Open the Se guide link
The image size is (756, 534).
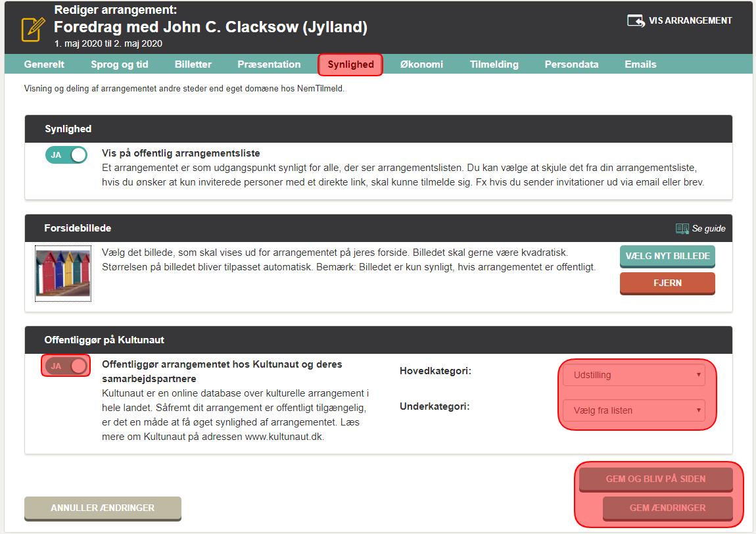(709, 229)
